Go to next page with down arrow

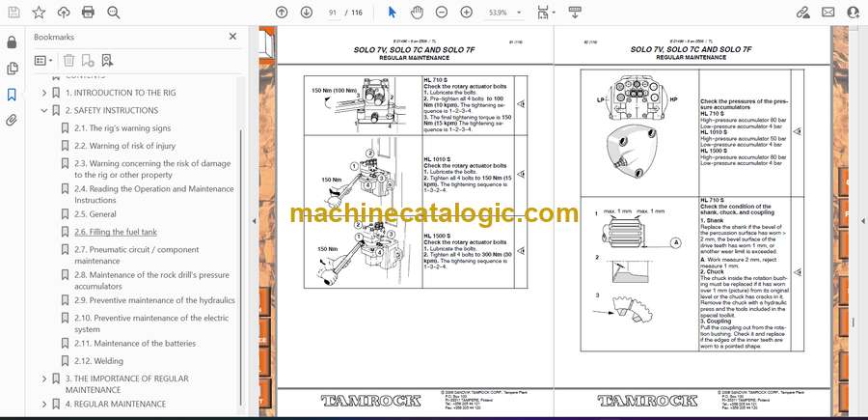tap(307, 13)
